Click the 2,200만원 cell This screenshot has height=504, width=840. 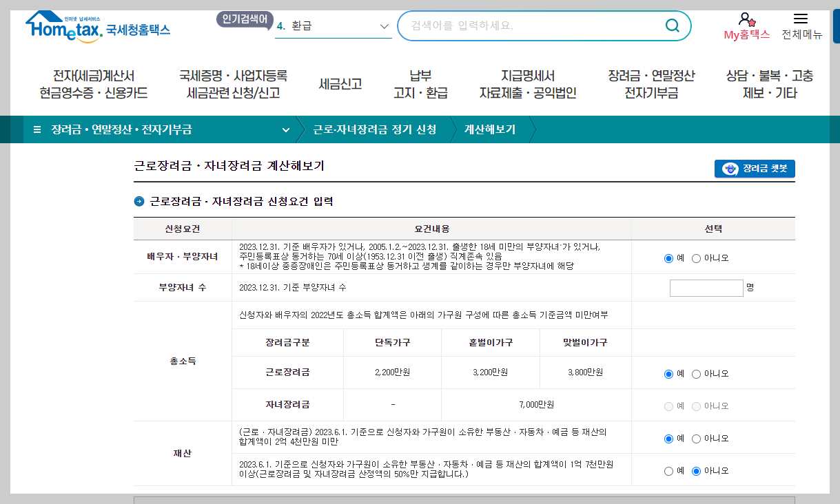[392, 372]
